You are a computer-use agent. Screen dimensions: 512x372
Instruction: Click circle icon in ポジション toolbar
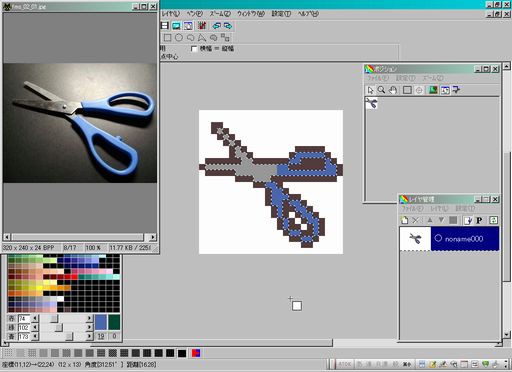[x=419, y=90]
